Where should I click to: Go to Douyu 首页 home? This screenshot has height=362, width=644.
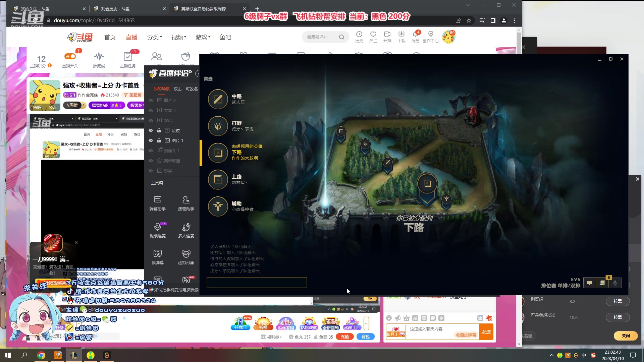(x=110, y=37)
